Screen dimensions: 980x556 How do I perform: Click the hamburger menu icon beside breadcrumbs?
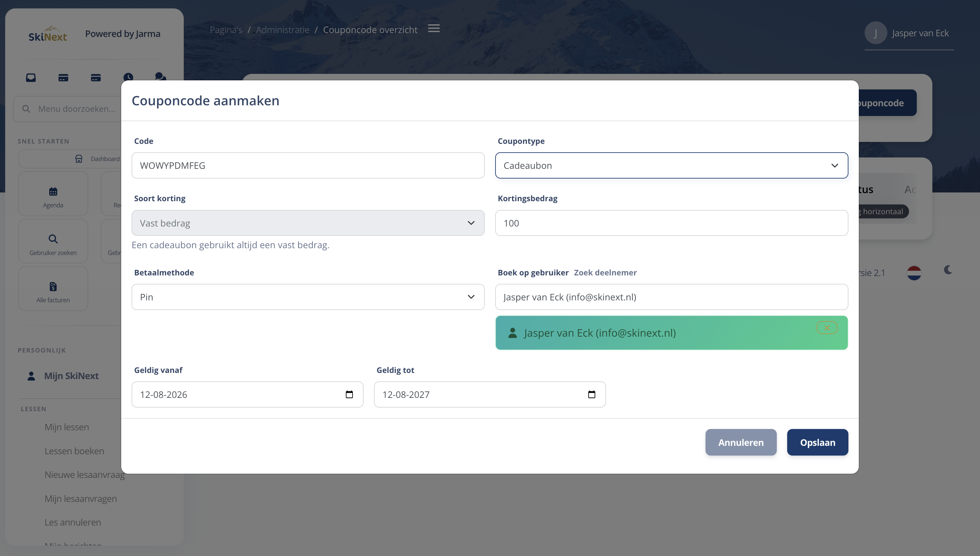434,28
